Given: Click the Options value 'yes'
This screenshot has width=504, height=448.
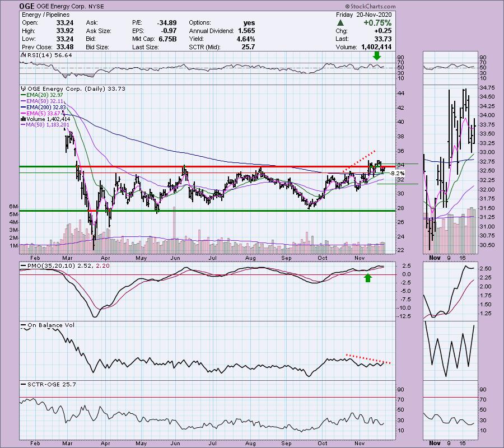Looking at the screenshot, I should coord(249,23).
